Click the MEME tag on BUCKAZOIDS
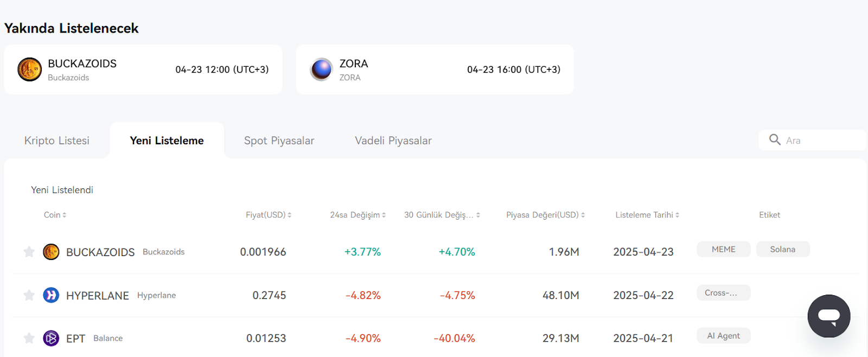This screenshot has height=357, width=868. [724, 249]
